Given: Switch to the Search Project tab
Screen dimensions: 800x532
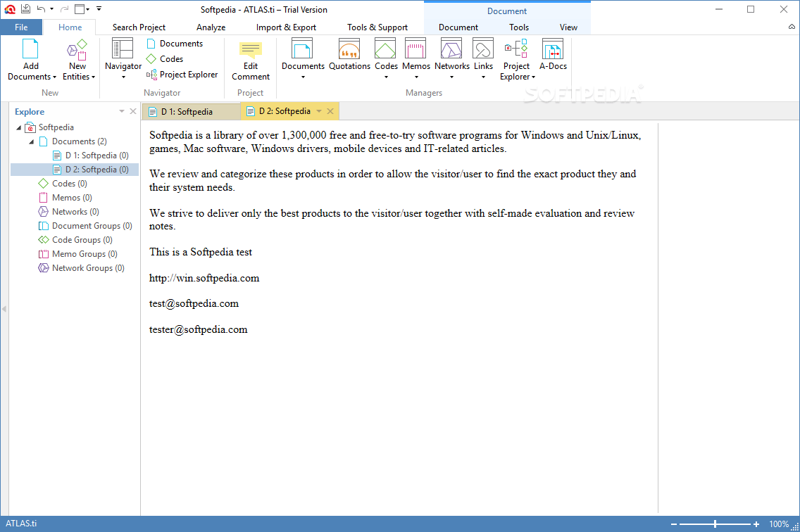Looking at the screenshot, I should 139,27.
